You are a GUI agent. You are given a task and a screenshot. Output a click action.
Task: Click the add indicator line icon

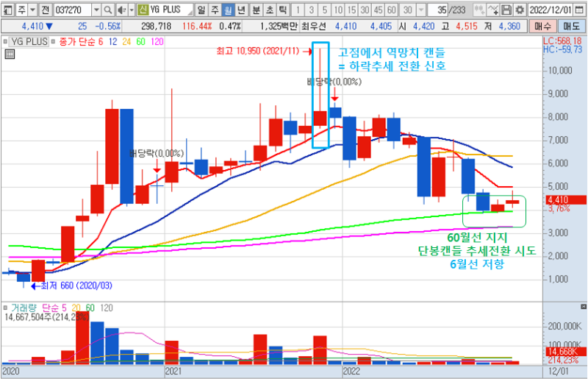[493, 10]
